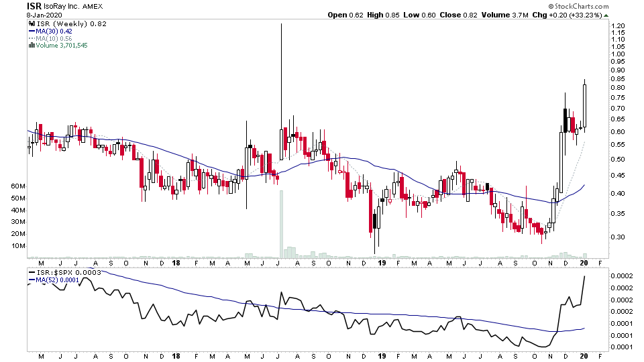Click the 8-Jan-2020 date label
The image size is (644, 362).
(x=44, y=15)
